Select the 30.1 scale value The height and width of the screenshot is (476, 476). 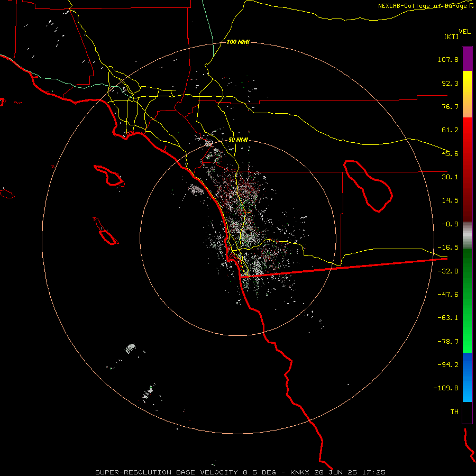tap(450, 177)
